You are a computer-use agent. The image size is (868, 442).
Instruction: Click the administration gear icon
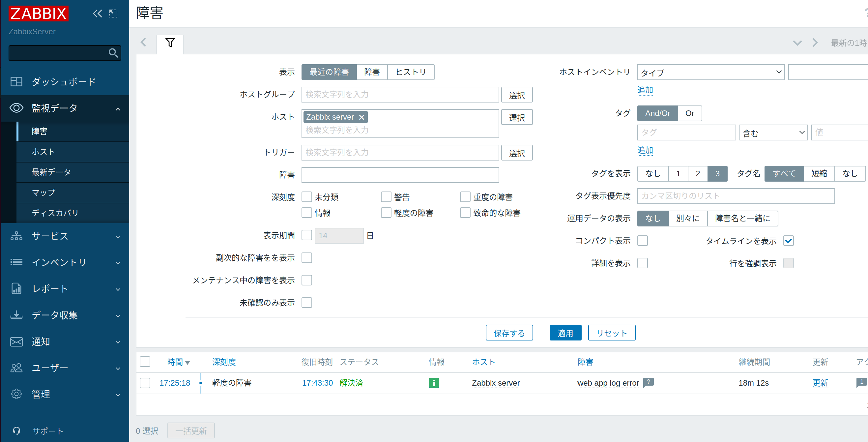pyautogui.click(x=16, y=394)
